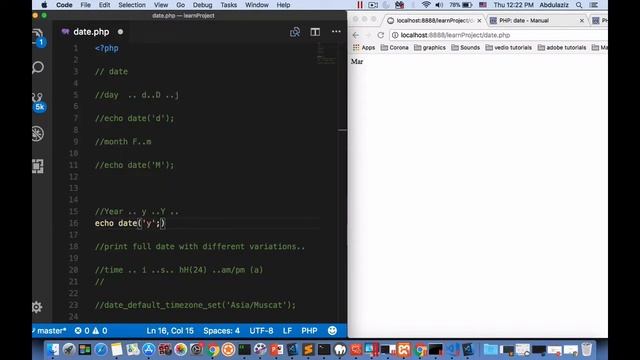640x360 pixels.
Task: Open the Help menu
Action: pyautogui.click(x=283, y=5)
